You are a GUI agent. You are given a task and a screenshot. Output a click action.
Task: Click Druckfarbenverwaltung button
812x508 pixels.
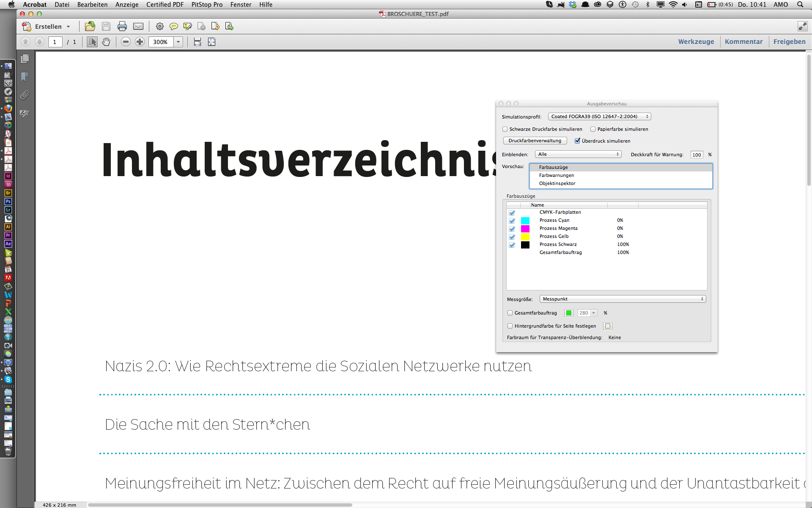(535, 141)
